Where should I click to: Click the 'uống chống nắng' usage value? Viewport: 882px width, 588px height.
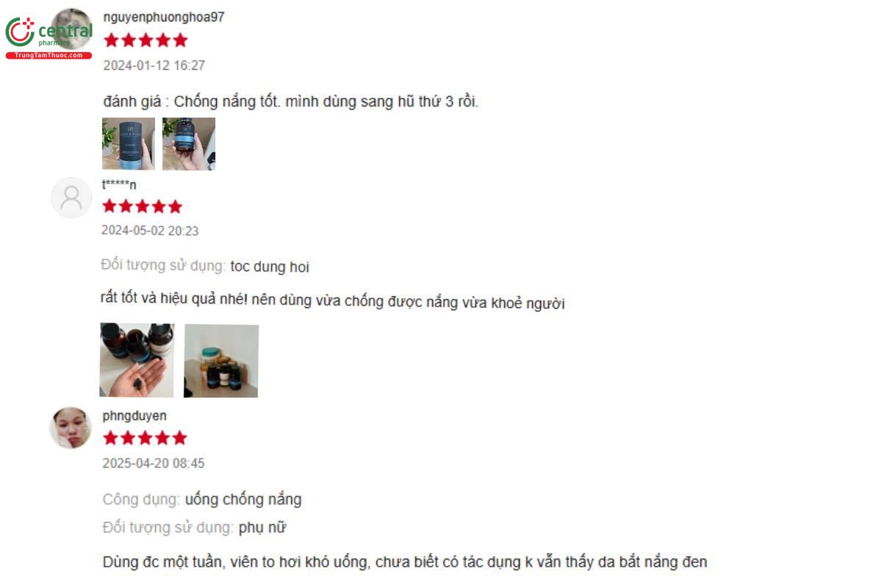click(243, 500)
